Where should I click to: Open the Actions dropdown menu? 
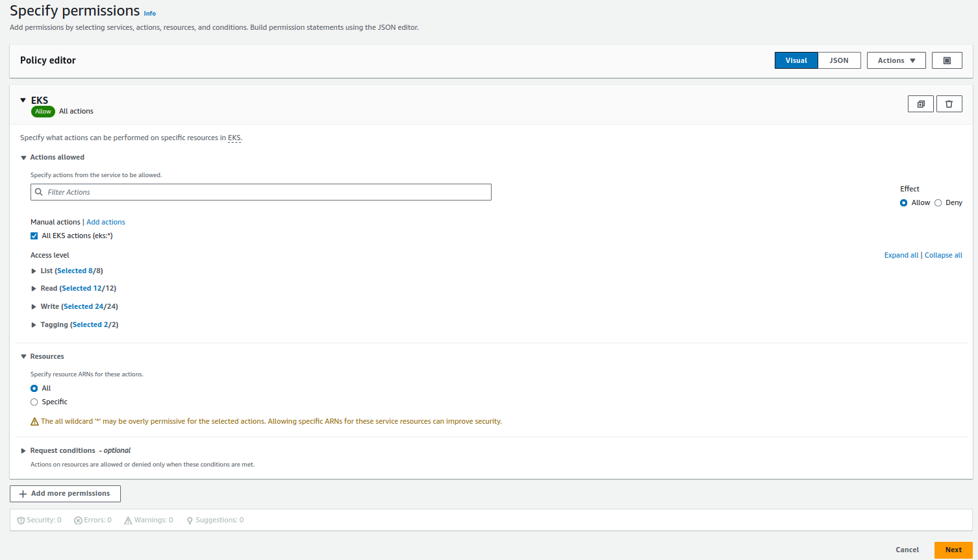click(x=896, y=60)
